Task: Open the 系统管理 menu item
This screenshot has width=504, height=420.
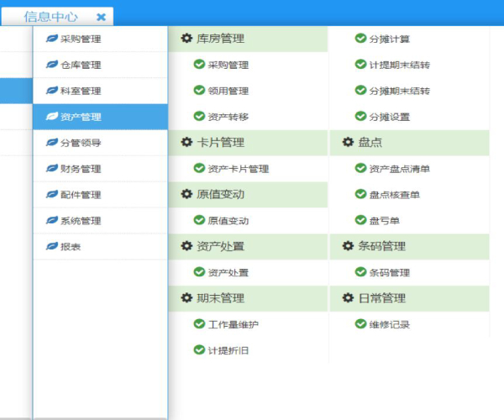Action: tap(81, 221)
